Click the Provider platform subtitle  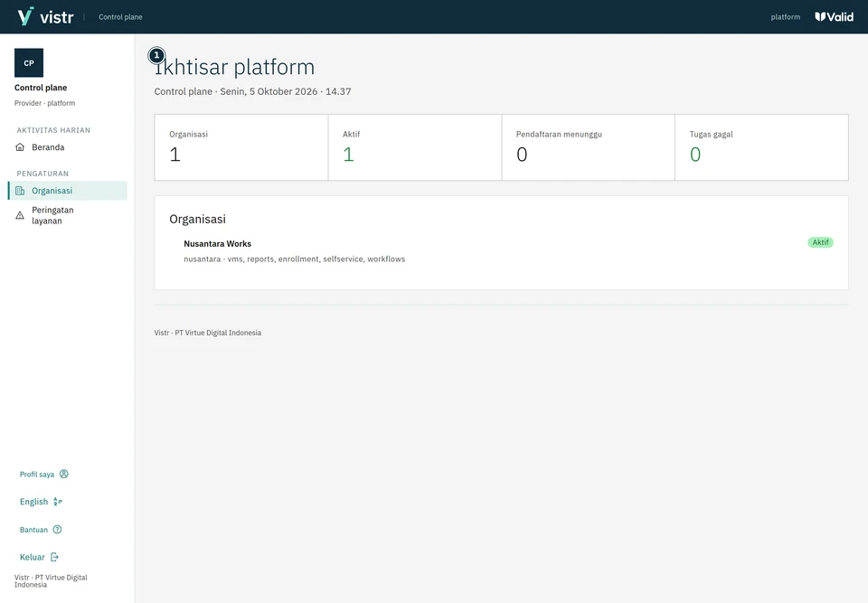point(45,103)
